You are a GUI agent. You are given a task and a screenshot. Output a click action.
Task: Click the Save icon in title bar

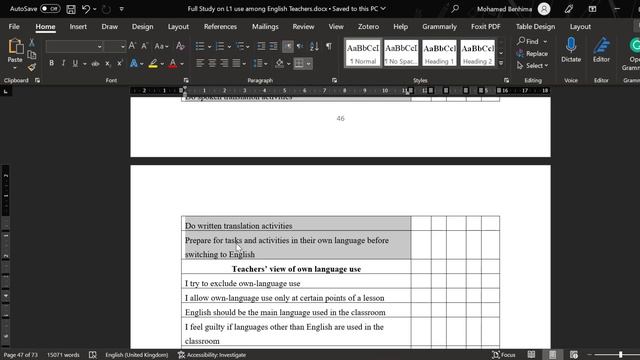pos(71,9)
